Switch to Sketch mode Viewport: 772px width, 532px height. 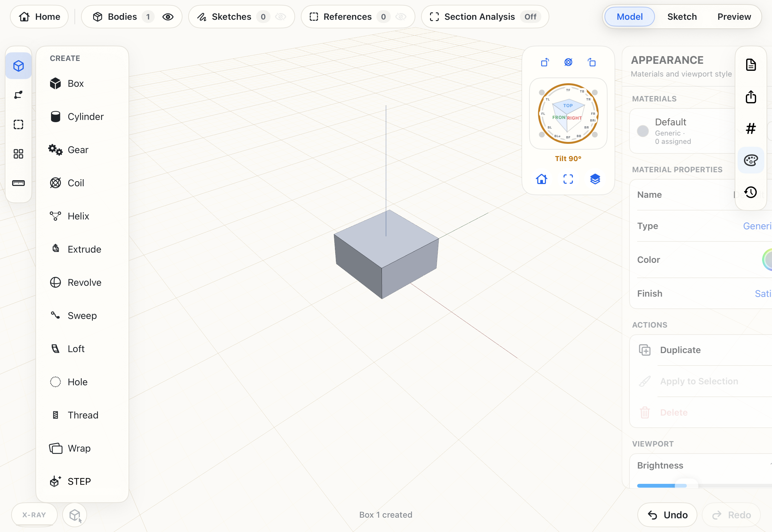tap(682, 17)
